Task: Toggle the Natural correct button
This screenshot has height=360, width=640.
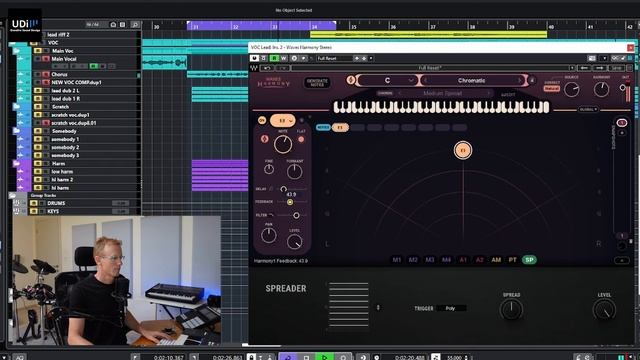Action: [551, 88]
